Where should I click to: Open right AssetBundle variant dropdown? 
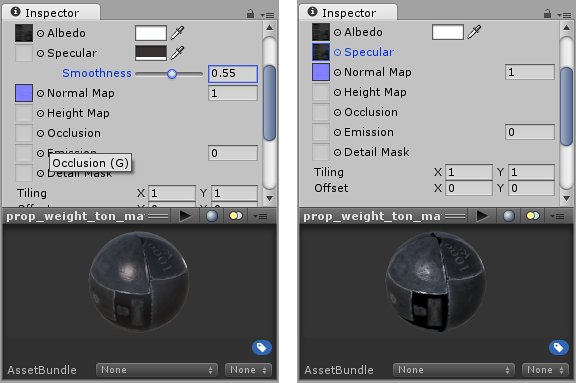coord(545,370)
